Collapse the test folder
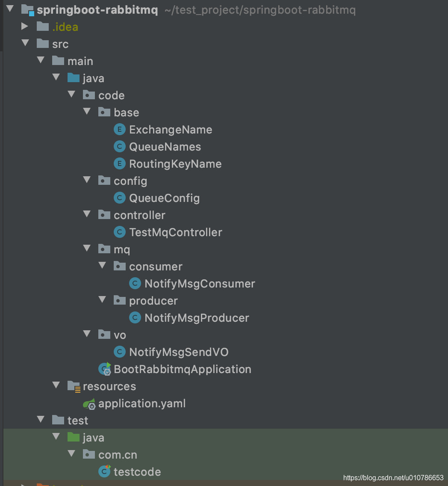448x486 pixels. pos(40,419)
